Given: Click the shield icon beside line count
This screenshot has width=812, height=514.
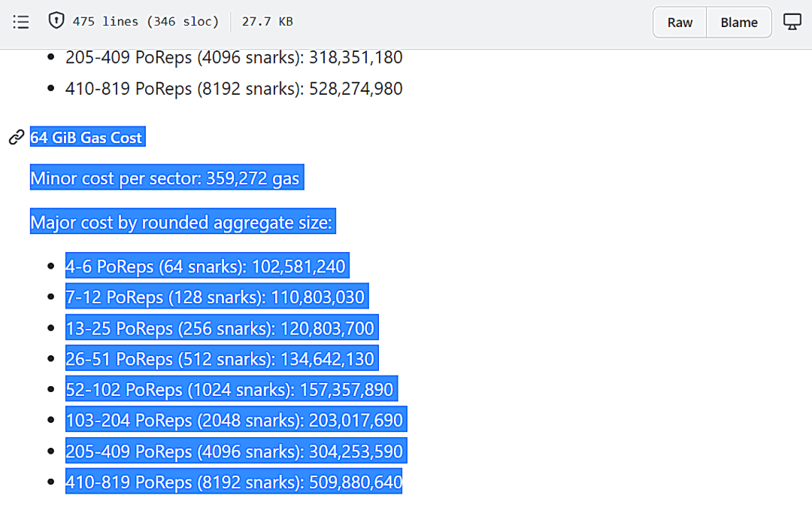Looking at the screenshot, I should point(56,21).
